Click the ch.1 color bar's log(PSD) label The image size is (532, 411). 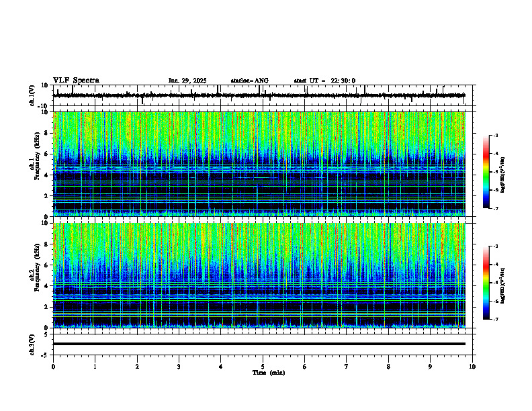pos(503,175)
